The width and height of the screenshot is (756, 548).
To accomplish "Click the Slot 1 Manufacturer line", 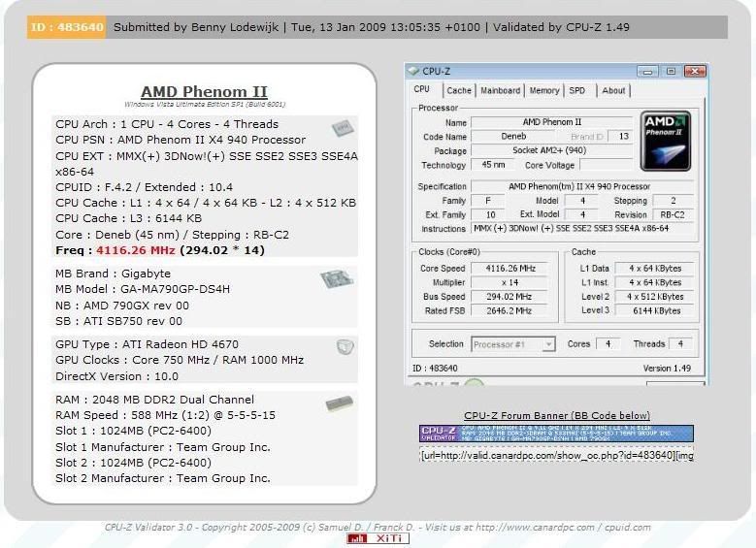I will [162, 447].
